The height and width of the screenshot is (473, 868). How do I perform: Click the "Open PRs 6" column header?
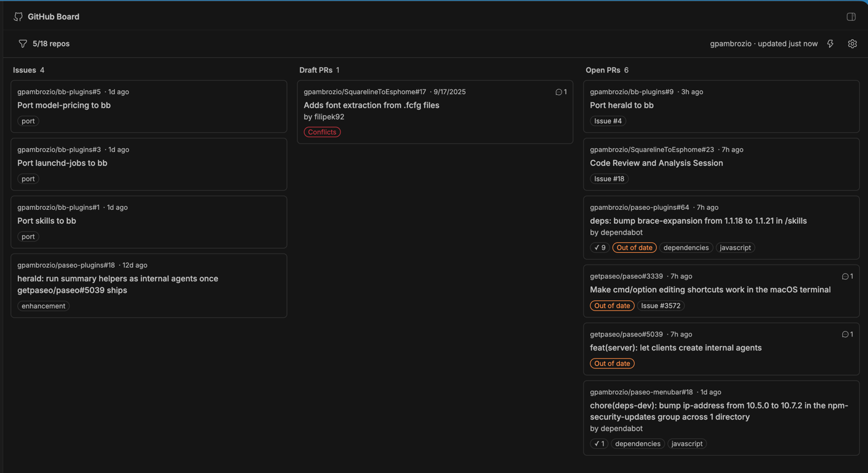coord(607,70)
